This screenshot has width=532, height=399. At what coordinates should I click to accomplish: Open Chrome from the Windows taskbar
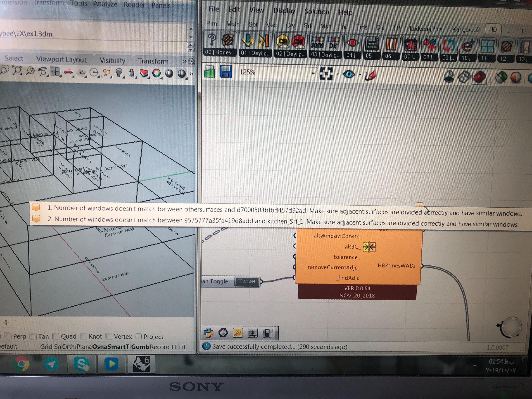[x=22, y=363]
